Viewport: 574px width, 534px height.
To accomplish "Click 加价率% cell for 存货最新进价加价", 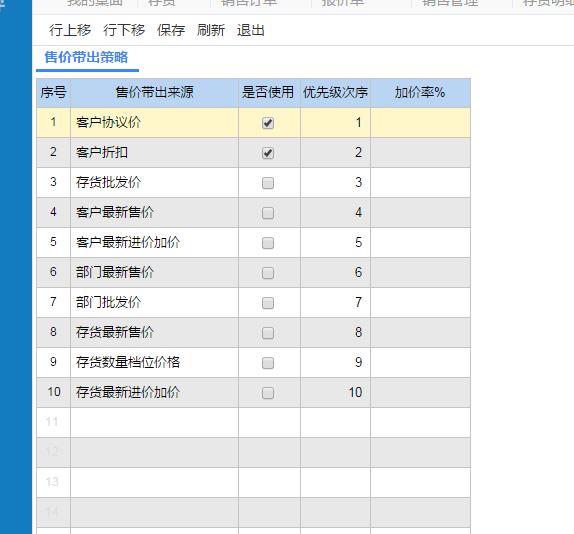I will pyautogui.click(x=420, y=393).
